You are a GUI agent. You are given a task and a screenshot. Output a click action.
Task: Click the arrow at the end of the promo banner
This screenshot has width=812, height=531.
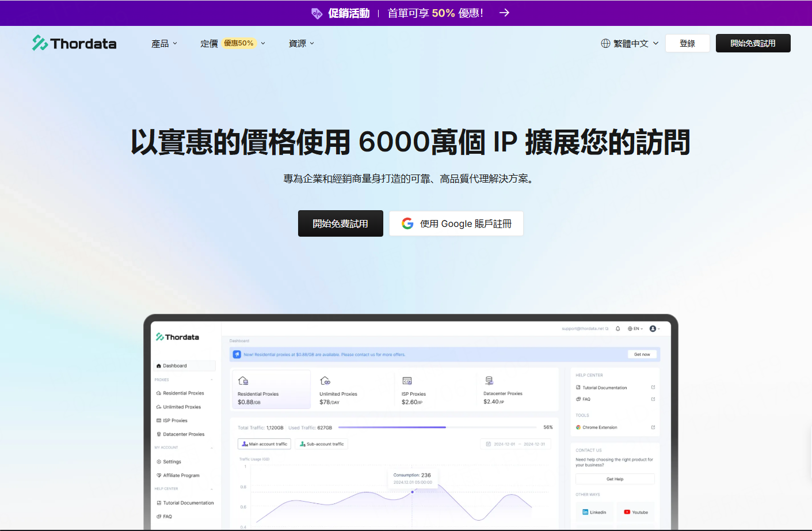(504, 13)
